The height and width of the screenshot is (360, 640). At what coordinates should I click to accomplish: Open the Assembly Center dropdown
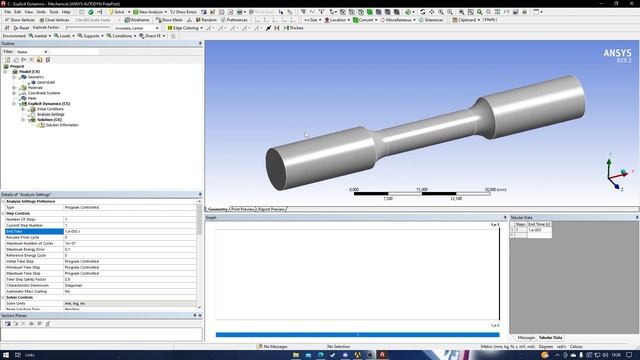point(136,28)
